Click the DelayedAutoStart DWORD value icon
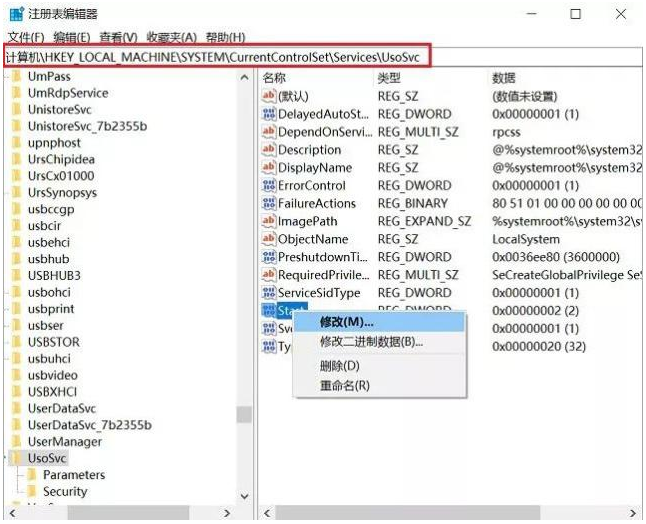646x524 pixels. point(268,114)
